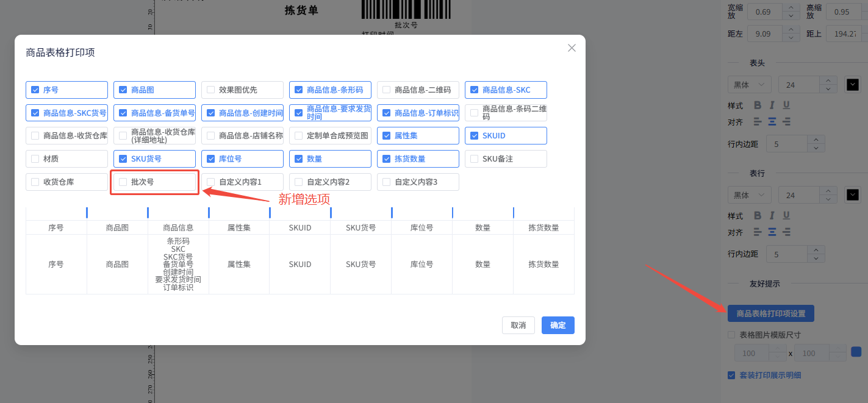Align 表行 text to the right
Viewport: 868px width, 403px height.
tap(786, 232)
